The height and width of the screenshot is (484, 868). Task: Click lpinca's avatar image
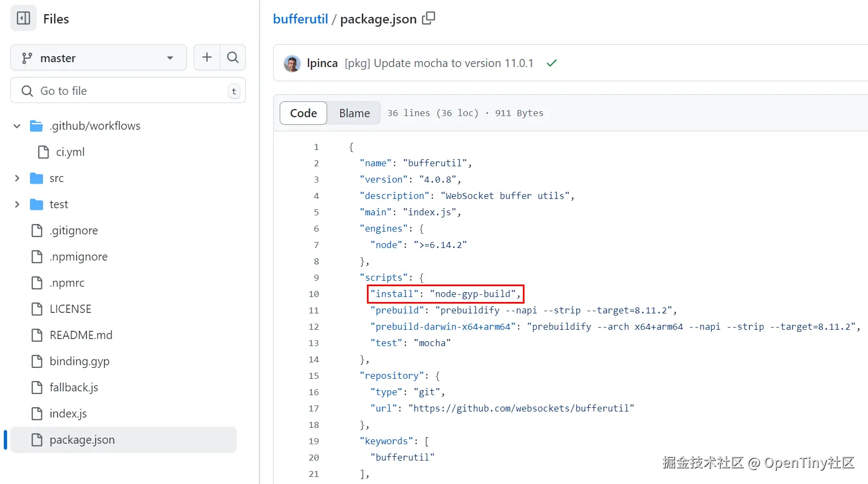[292, 64]
